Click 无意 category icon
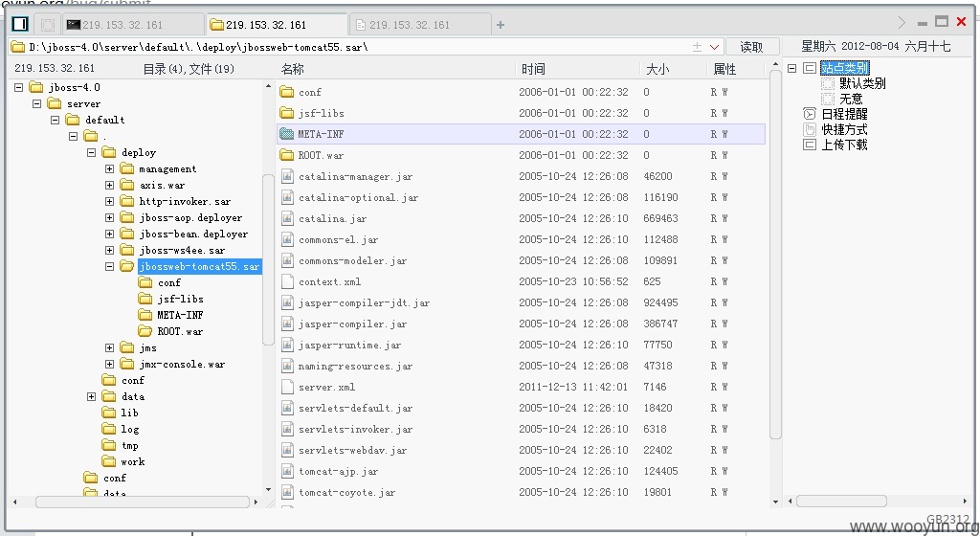The height and width of the screenshot is (536, 980). pyautogui.click(x=828, y=99)
